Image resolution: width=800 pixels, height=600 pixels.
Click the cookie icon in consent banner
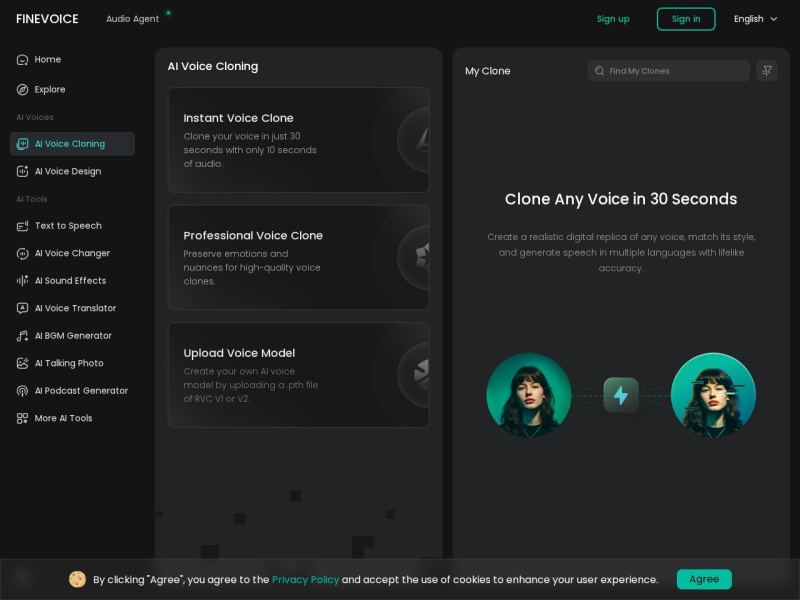click(x=77, y=579)
